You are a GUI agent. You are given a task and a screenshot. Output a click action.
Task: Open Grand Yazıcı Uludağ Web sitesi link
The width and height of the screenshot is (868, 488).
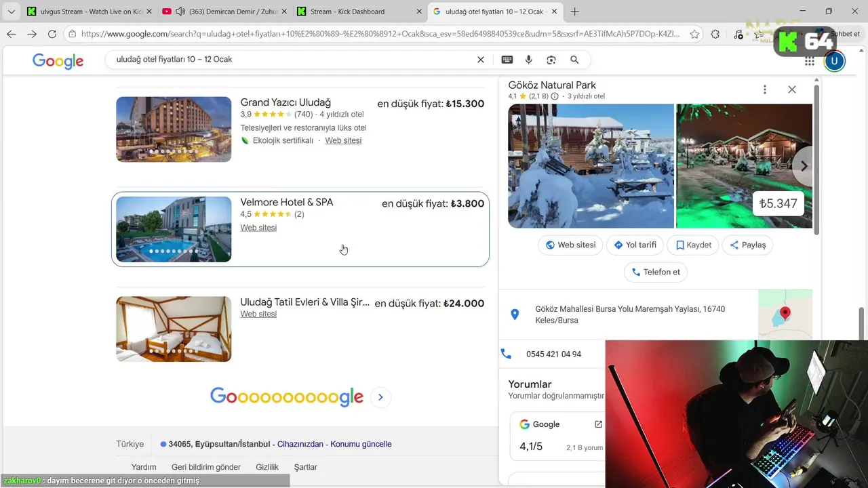[343, 140]
